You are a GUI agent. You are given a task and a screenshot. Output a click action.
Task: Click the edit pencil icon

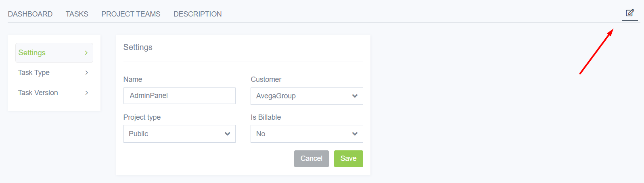point(629,13)
